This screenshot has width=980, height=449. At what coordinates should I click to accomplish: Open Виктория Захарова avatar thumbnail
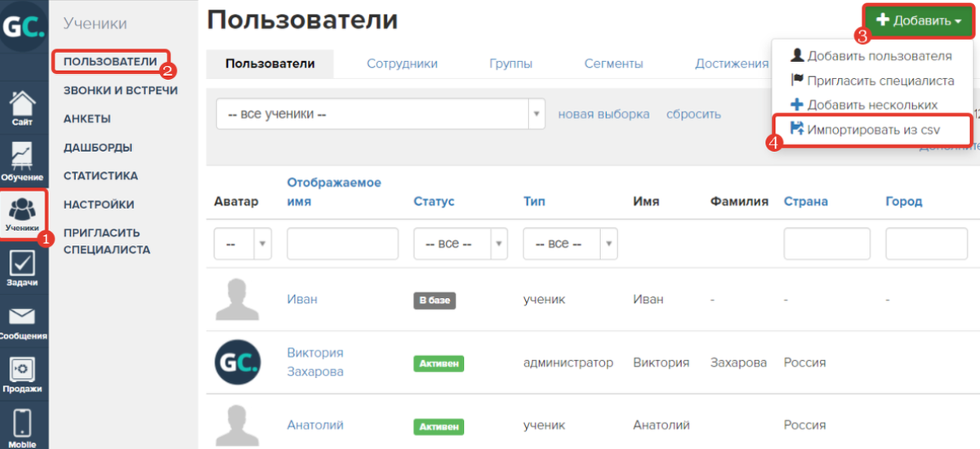(238, 361)
